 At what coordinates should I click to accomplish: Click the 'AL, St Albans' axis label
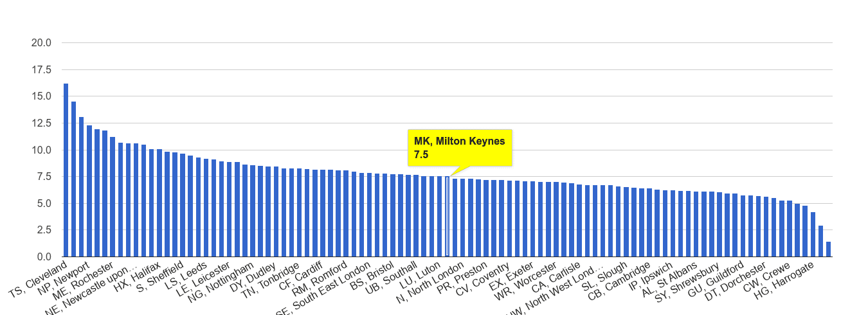tap(669, 278)
